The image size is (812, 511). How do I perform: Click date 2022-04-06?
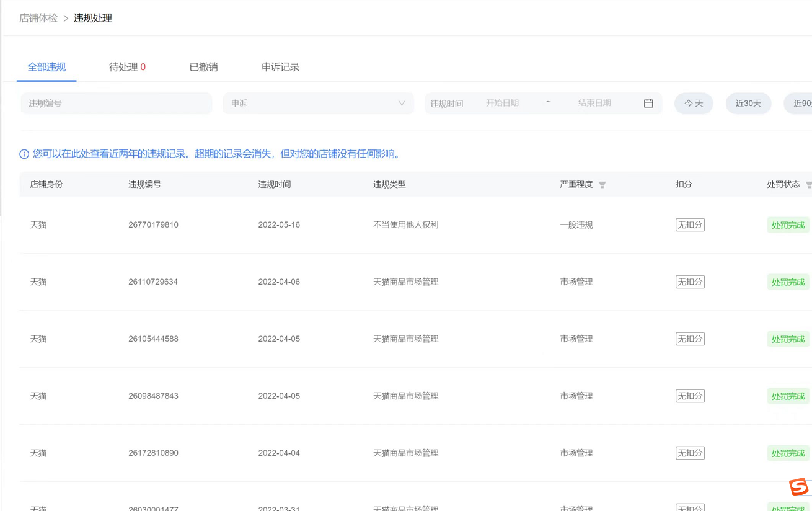279,282
